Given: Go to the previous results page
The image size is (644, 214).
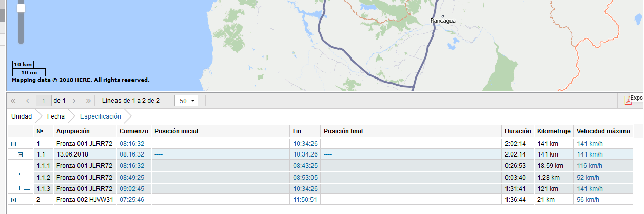Looking at the screenshot, I should pos(27,101).
